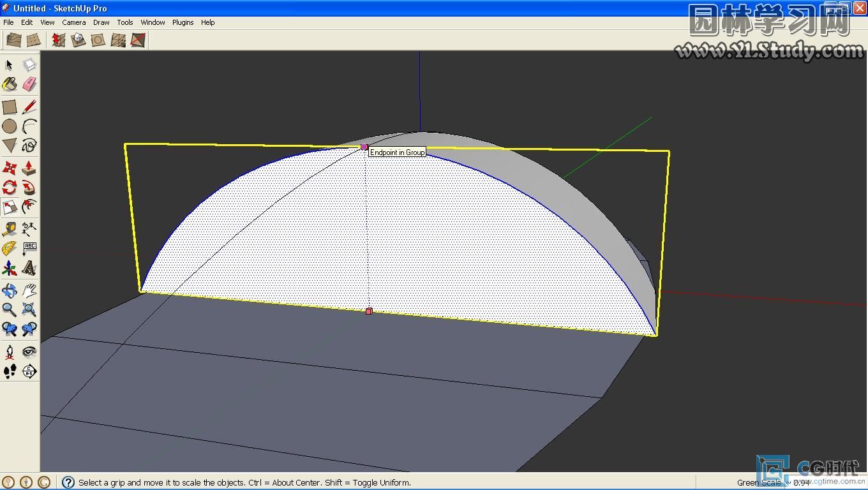The width and height of the screenshot is (868, 490).
Task: Open the Edit menu
Action: click(x=27, y=22)
